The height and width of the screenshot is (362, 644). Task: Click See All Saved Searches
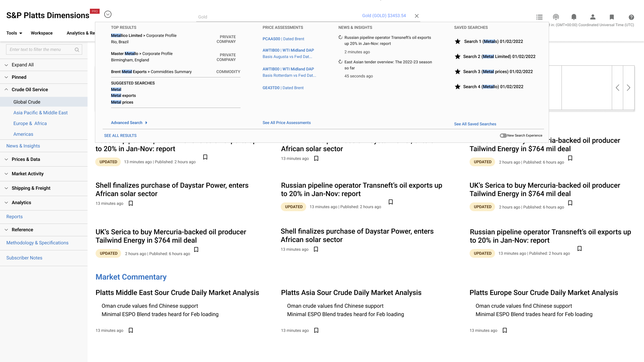click(x=475, y=124)
